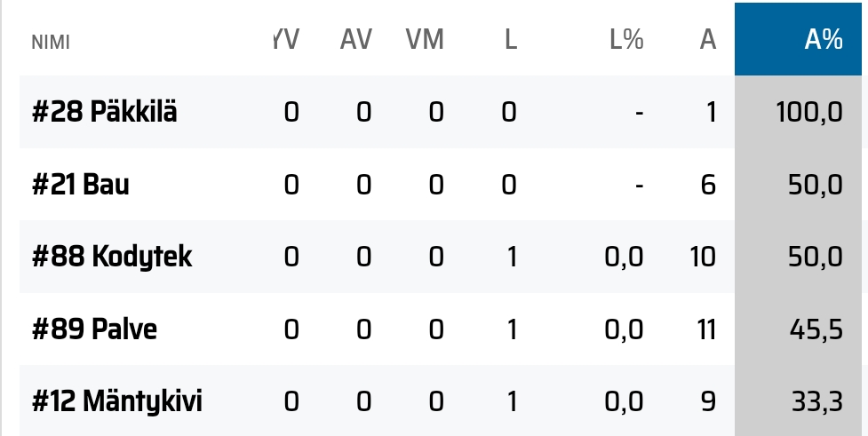Click the YV column header

[x=287, y=40]
